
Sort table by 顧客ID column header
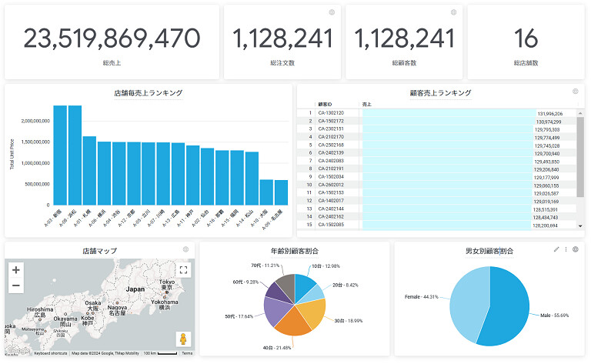coord(325,104)
